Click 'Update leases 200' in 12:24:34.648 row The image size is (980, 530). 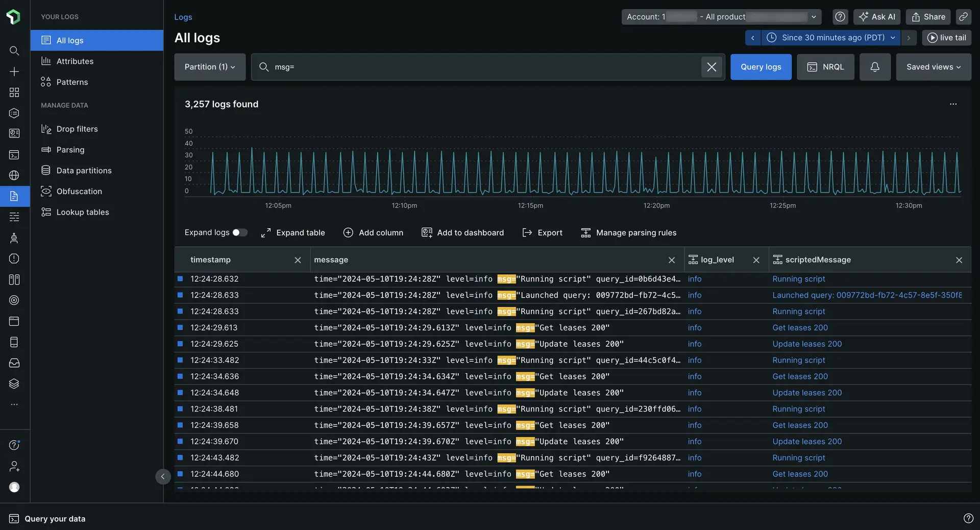[807, 393]
